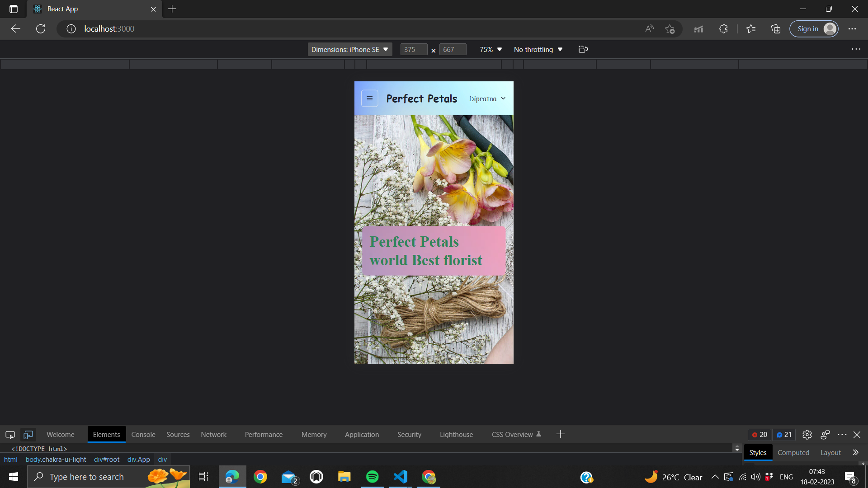868x488 pixels.
Task: Click the browser extensions puzzle icon
Action: 723,29
